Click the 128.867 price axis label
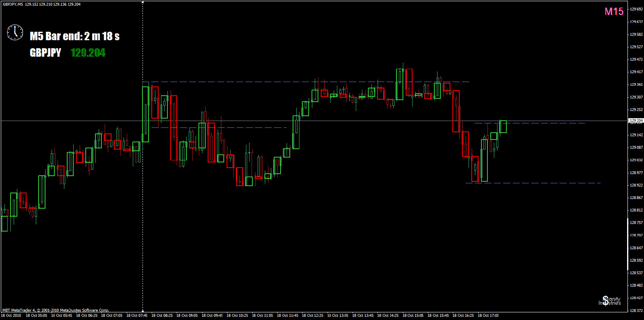Screen dimensions: 644x320 point(636,197)
